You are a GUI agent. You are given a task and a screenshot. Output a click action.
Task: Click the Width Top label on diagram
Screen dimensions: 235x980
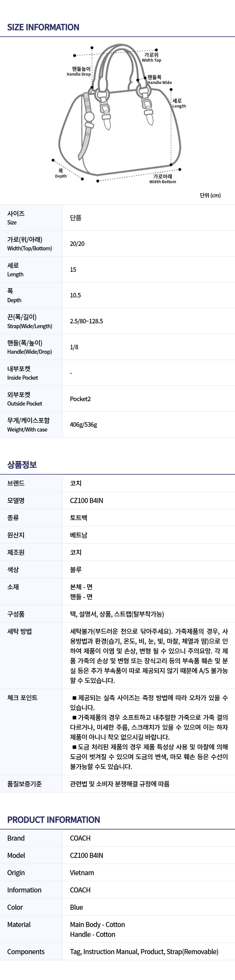point(151,58)
